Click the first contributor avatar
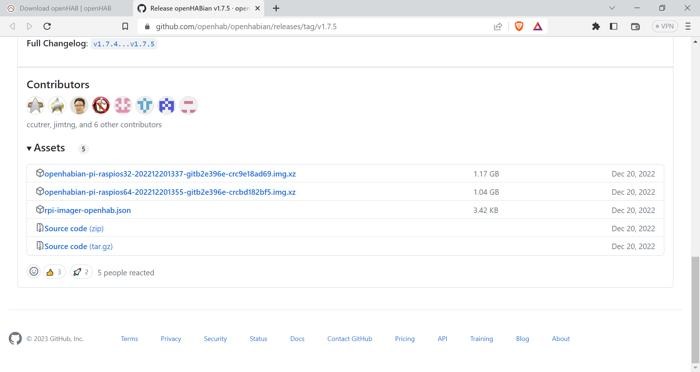This screenshot has height=372, width=700. point(35,105)
